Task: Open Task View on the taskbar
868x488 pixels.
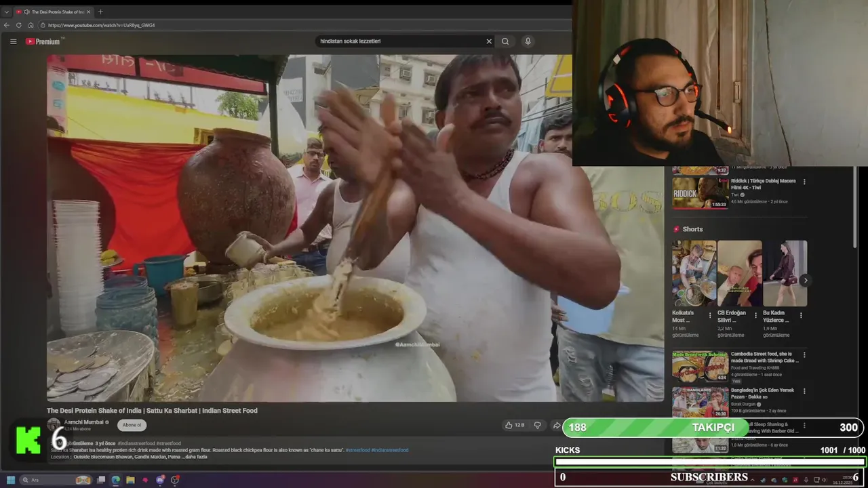Action: tap(101, 480)
